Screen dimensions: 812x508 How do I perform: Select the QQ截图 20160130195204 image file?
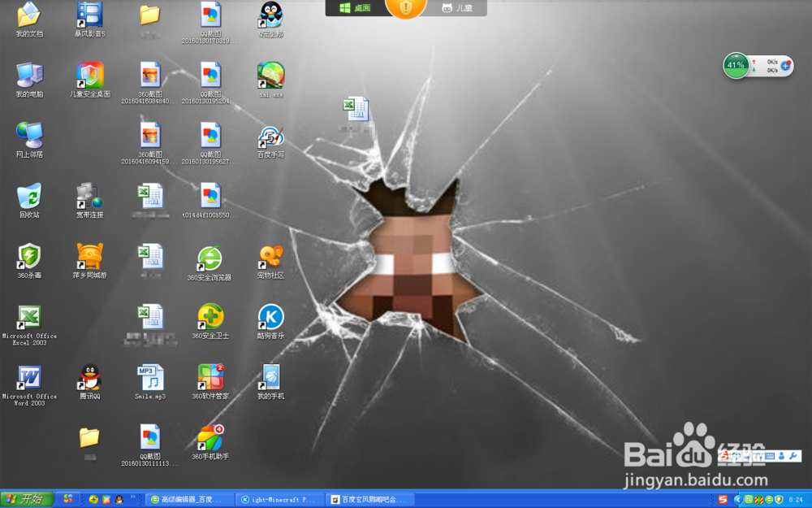pyautogui.click(x=210, y=83)
